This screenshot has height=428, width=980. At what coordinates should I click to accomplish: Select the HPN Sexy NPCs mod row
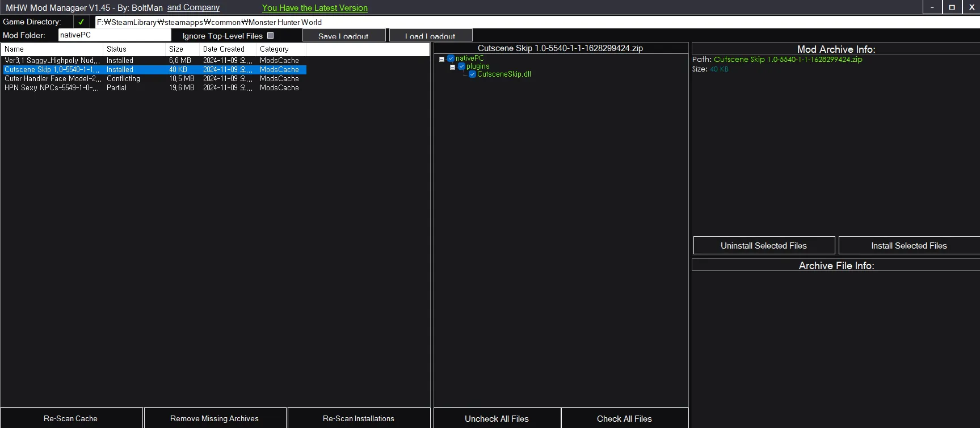pyautogui.click(x=51, y=88)
